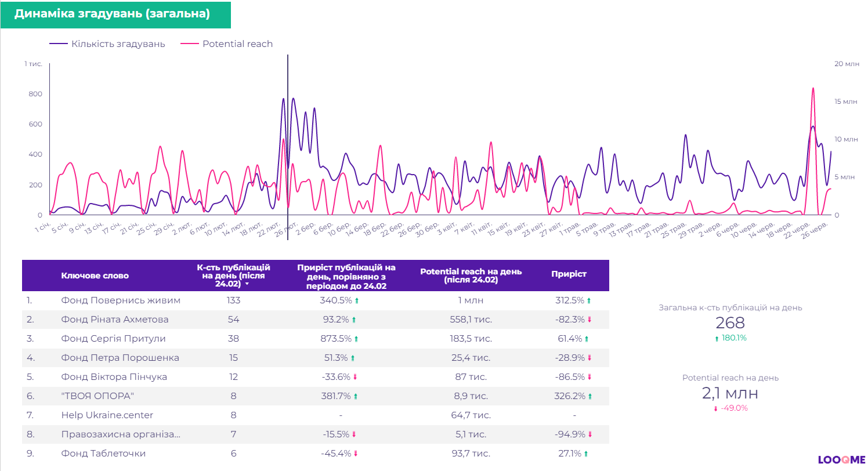The width and height of the screenshot is (868, 471).
Task: Select the Фонд Петра Порошенка row name
Action: (120, 358)
